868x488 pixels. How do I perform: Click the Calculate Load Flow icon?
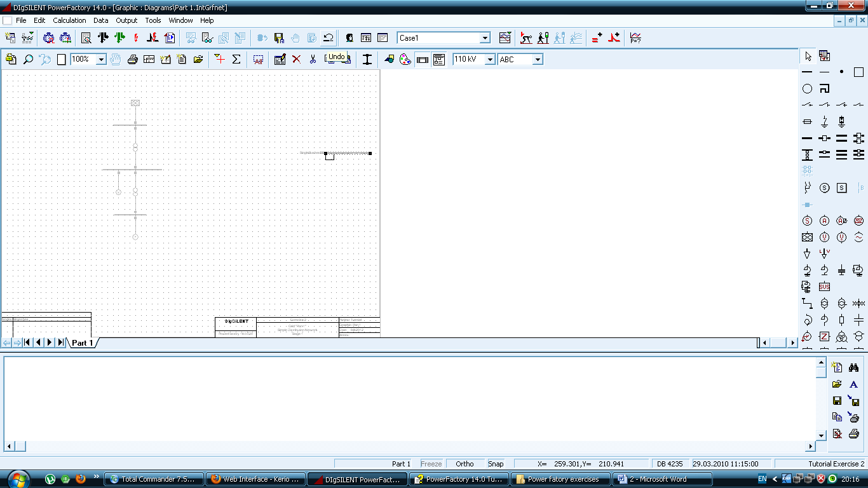(x=103, y=38)
